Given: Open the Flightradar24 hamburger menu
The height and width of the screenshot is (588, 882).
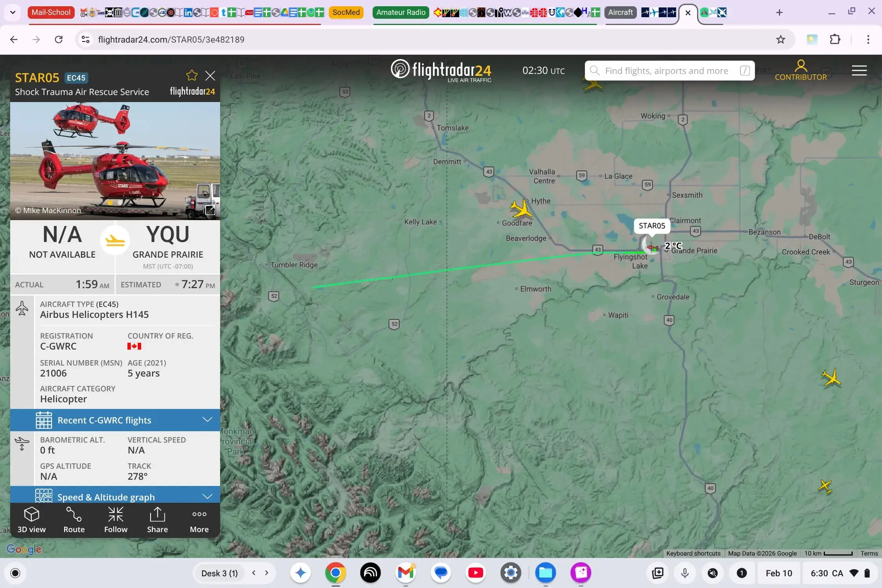Looking at the screenshot, I should pyautogui.click(x=859, y=70).
